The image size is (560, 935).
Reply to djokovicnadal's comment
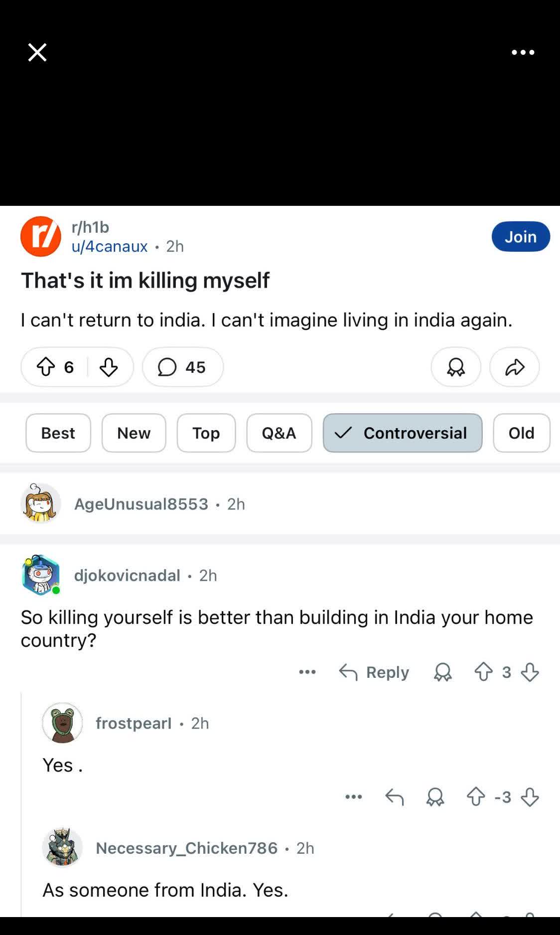point(374,672)
